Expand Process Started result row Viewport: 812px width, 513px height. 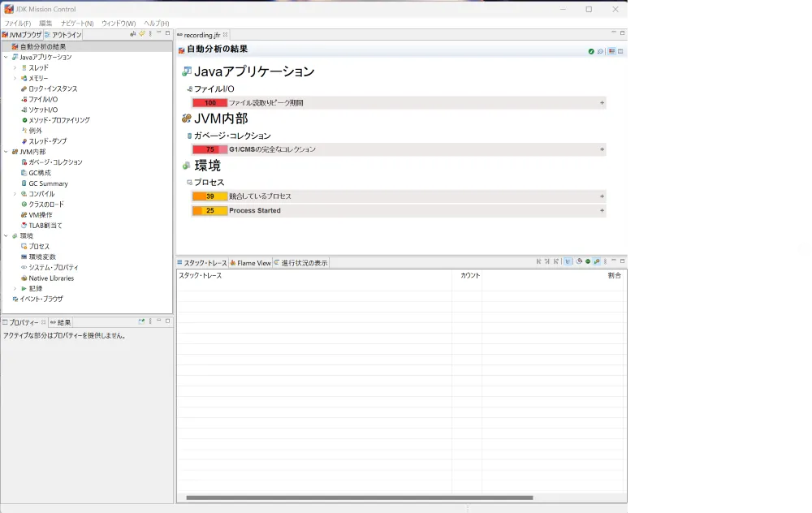coord(602,210)
